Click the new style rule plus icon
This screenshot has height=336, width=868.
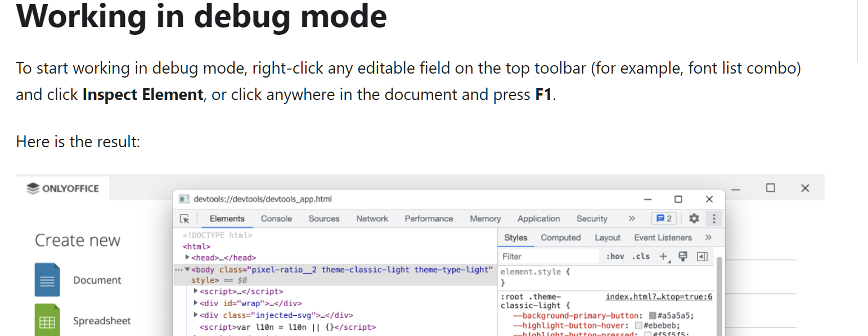tap(663, 256)
